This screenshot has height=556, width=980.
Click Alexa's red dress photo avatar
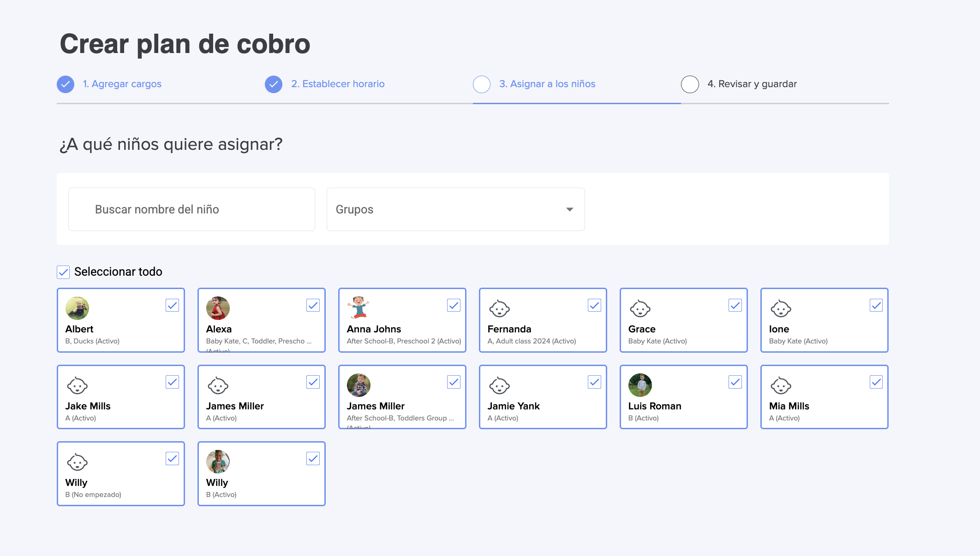(x=218, y=308)
